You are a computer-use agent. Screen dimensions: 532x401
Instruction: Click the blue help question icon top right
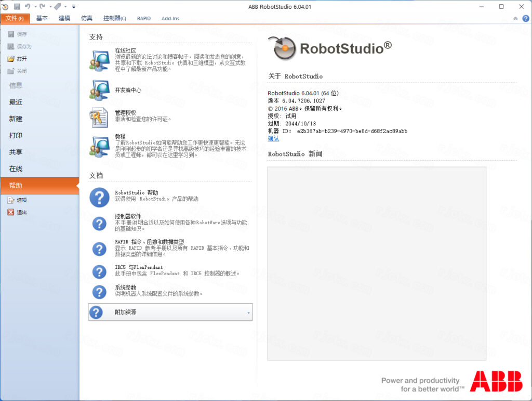tap(526, 18)
